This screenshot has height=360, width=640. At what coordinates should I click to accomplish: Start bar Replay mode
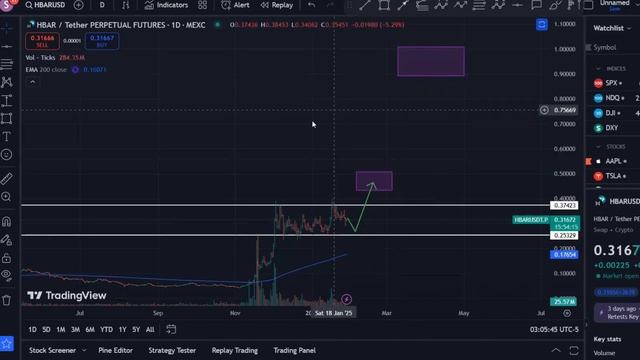(277, 5)
